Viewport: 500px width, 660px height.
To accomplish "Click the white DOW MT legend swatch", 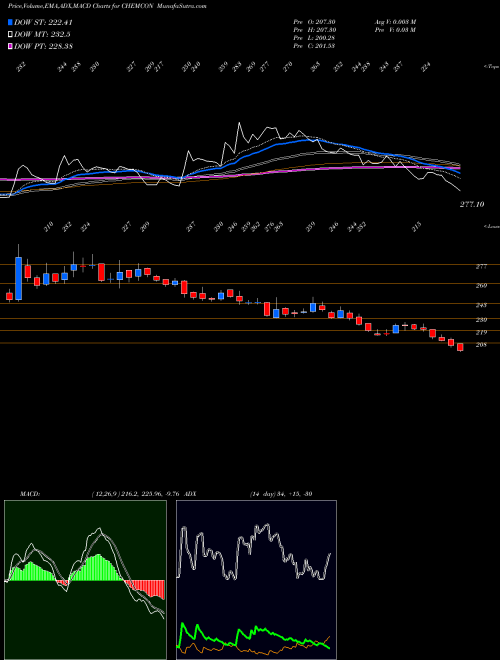I will (11, 35).
